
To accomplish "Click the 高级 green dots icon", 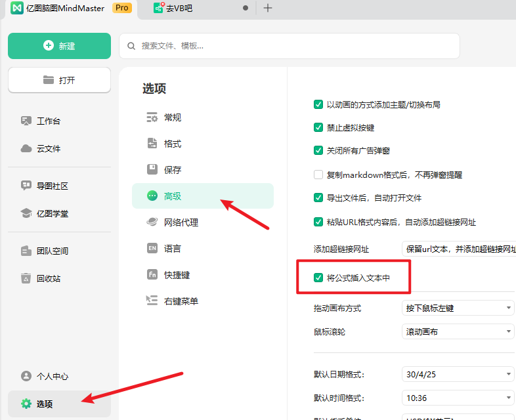I will pos(152,196).
